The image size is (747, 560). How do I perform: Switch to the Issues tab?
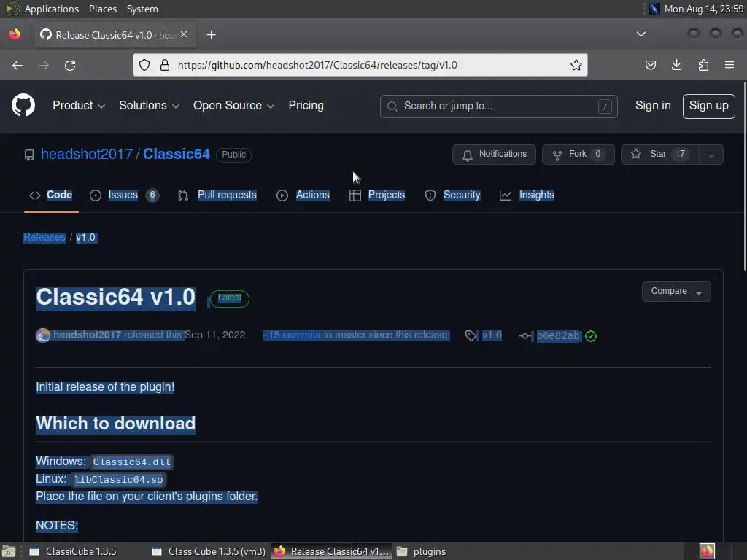click(124, 195)
